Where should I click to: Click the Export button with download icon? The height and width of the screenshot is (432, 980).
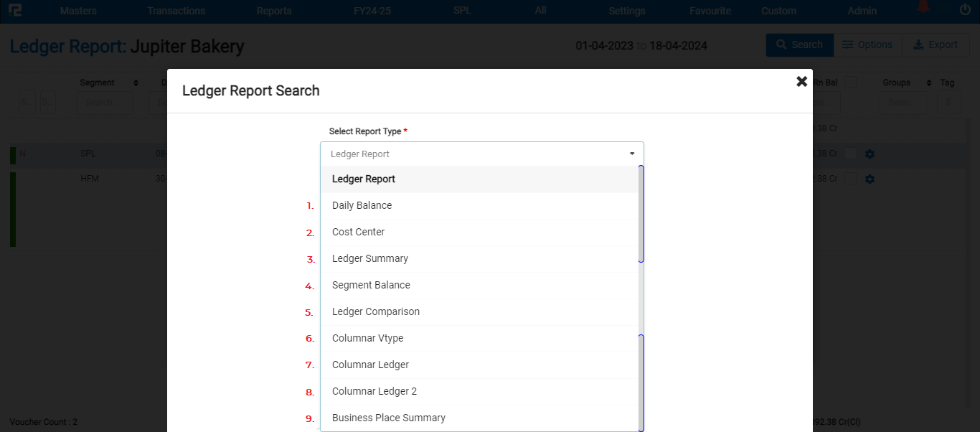click(936, 44)
